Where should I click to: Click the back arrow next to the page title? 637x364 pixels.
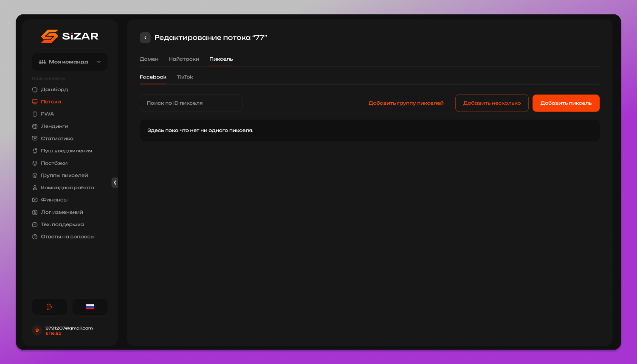145,38
